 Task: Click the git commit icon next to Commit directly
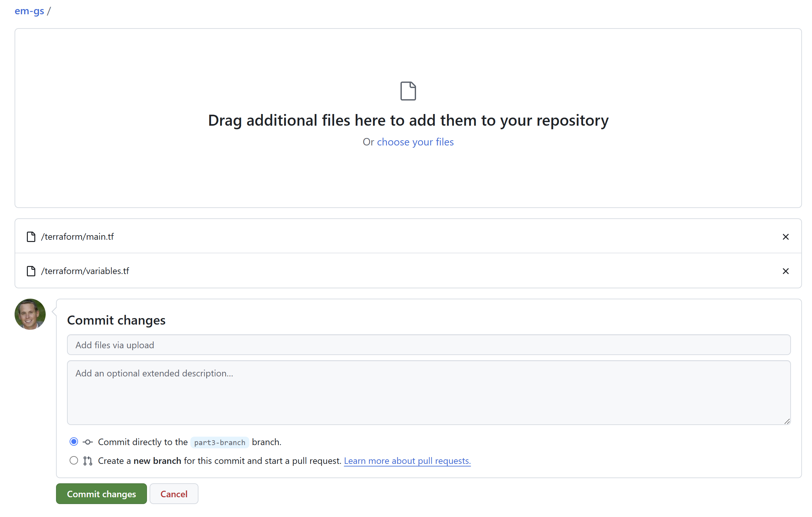pos(88,442)
